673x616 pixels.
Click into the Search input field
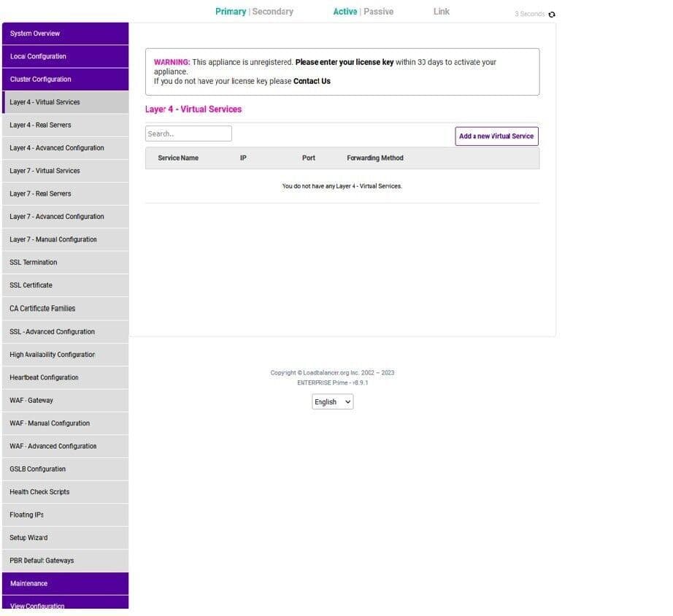[x=188, y=134]
